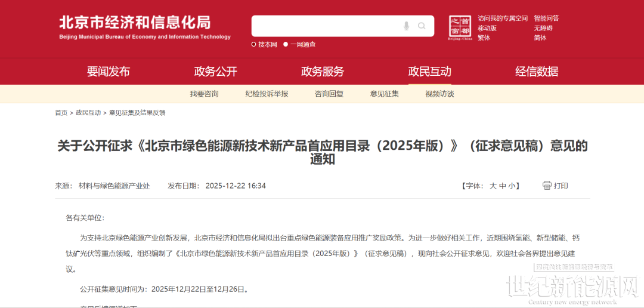Open the 政务公开 main menu
The image size is (644, 308).
[x=215, y=72]
